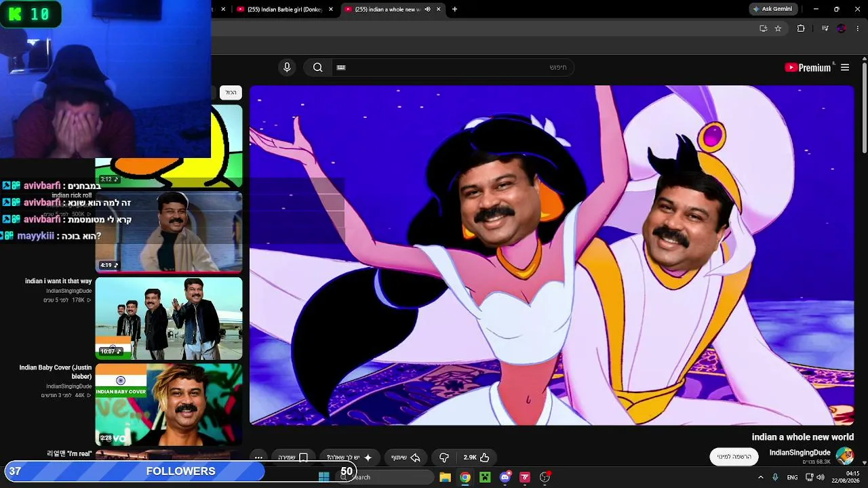Open the Minecraft creeper icon in taskbar
868x488 pixels.
coord(485,477)
